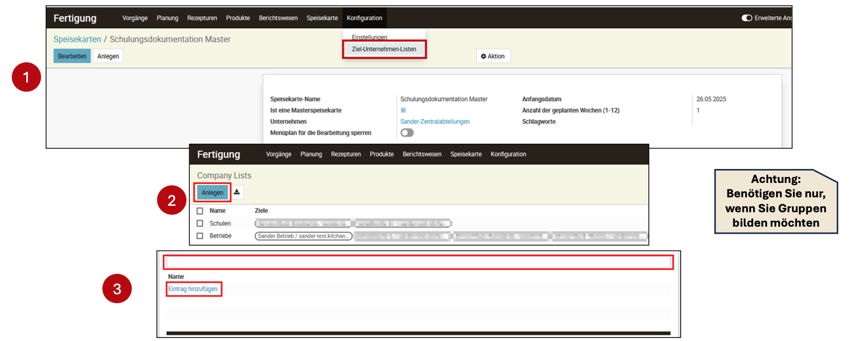
Task: Open the Konfiguration menu in the top bar
Action: (364, 18)
